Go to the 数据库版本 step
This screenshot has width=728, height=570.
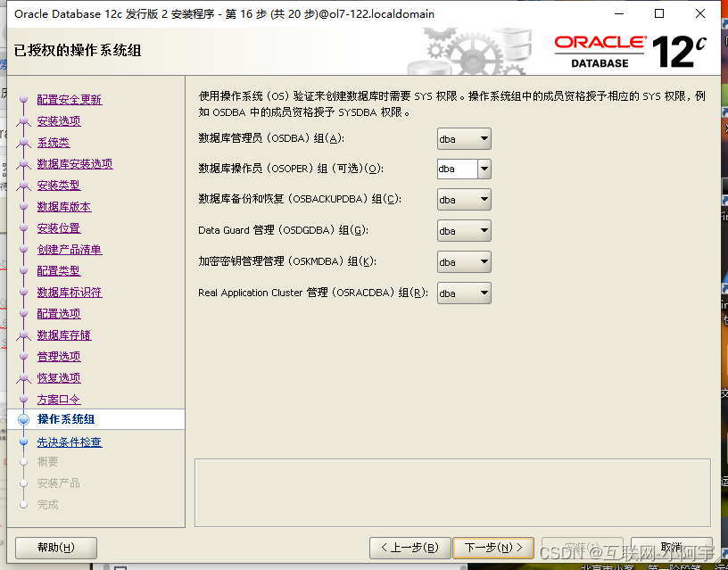click(x=64, y=207)
